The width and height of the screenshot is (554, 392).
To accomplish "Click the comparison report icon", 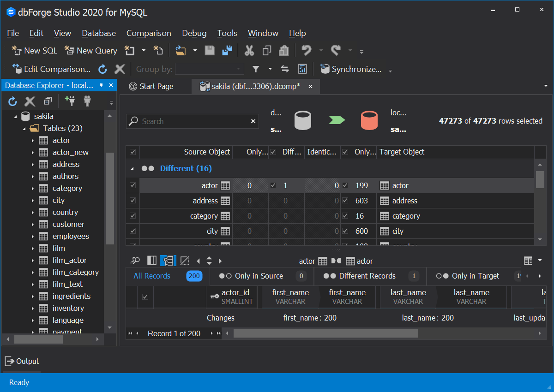I will [302, 69].
